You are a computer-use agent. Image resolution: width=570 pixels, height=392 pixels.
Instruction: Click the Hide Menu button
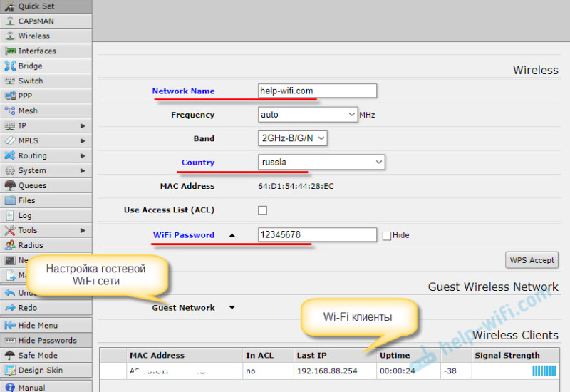pyautogui.click(x=46, y=326)
